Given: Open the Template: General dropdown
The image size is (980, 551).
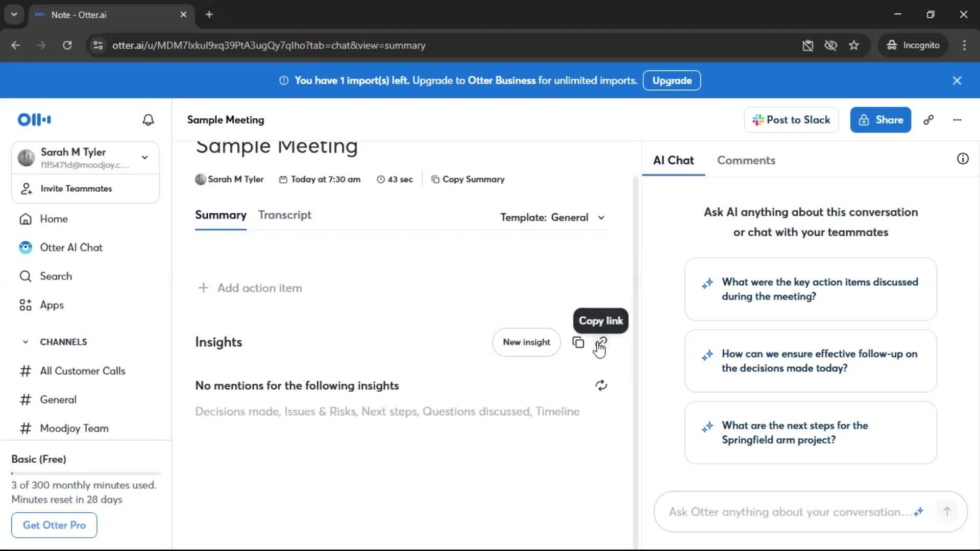Looking at the screenshot, I should pyautogui.click(x=553, y=217).
